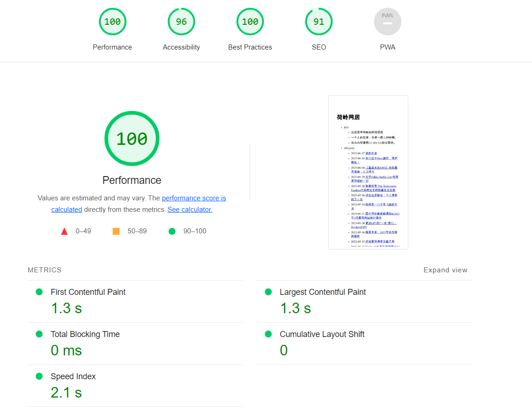
Task: Open the See calculator link
Action: pyautogui.click(x=190, y=210)
